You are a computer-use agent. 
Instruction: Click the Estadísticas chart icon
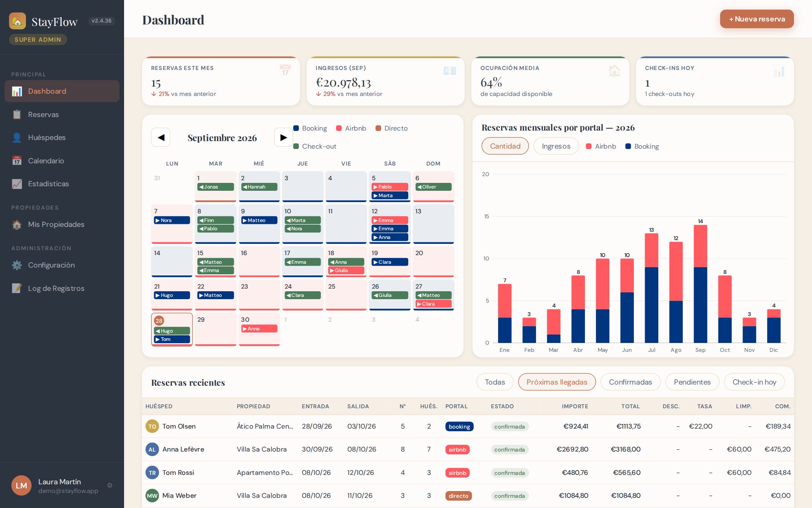coord(17,184)
